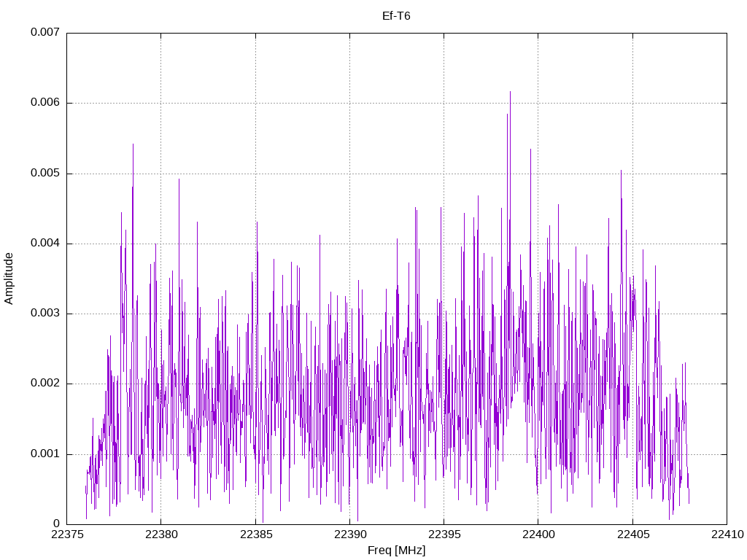Click the 0.006 y-axis tick label
The height and width of the screenshot is (560, 747).
(45, 102)
